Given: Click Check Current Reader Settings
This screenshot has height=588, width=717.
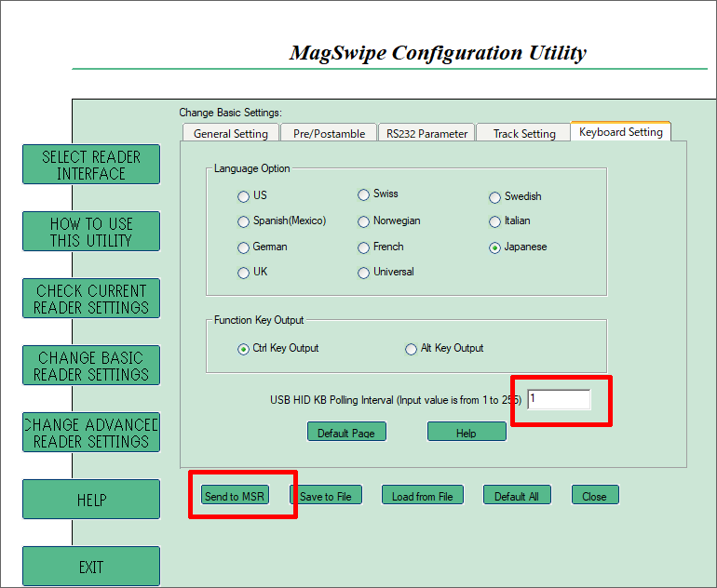Looking at the screenshot, I should (91, 299).
